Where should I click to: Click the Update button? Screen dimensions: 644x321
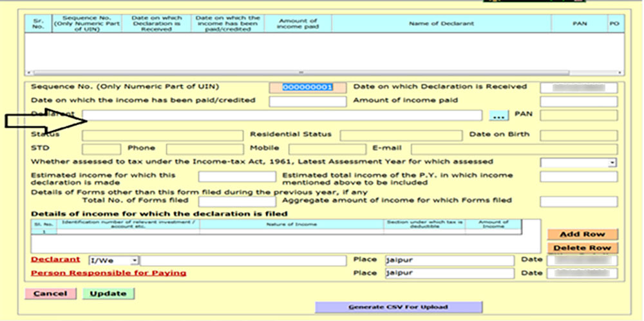[108, 294]
